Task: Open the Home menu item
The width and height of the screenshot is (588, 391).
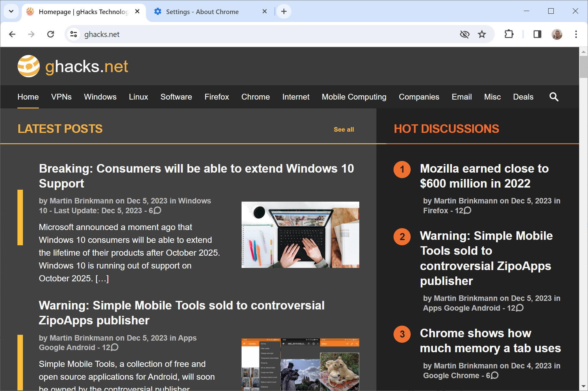Action: 28,97
